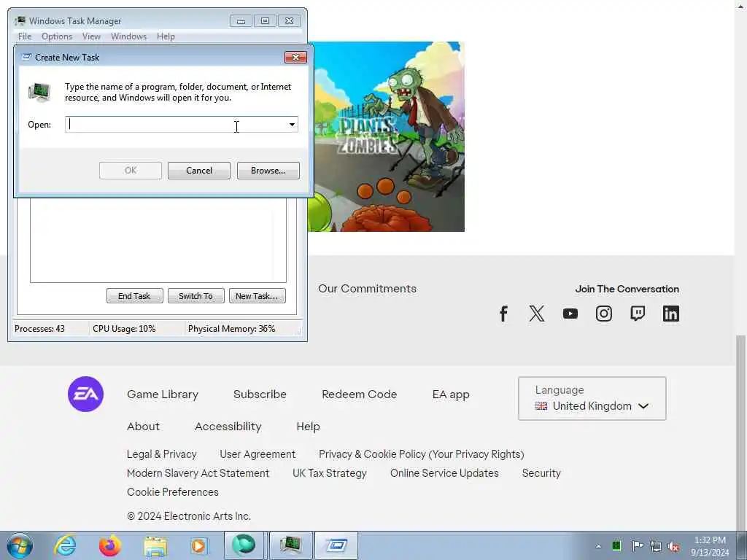Image resolution: width=747 pixels, height=560 pixels.
Task: Click the CPU Usage: 10% status entry
Action: (124, 329)
